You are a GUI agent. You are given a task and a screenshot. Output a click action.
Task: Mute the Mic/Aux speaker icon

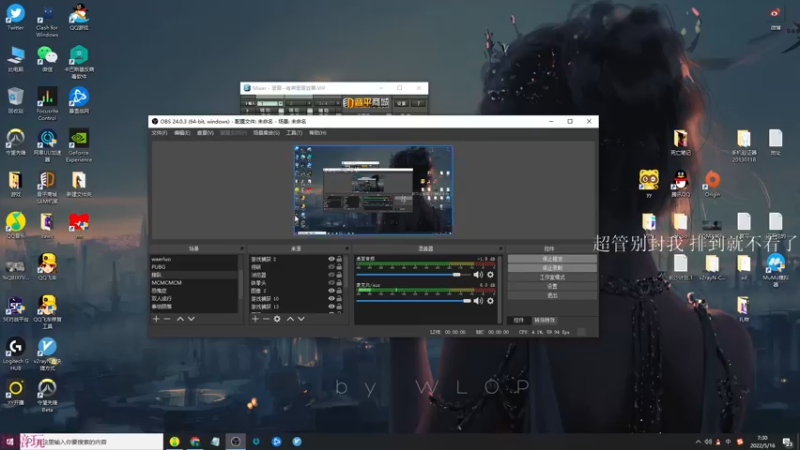tap(478, 301)
